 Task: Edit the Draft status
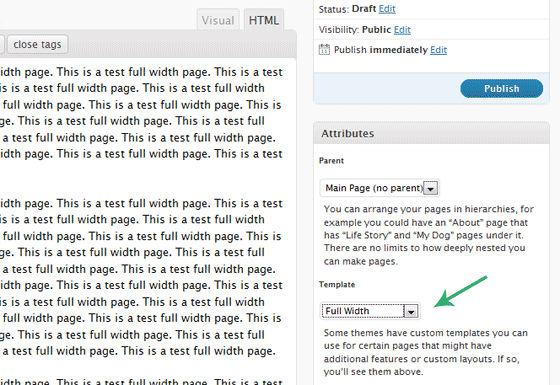[x=387, y=9]
